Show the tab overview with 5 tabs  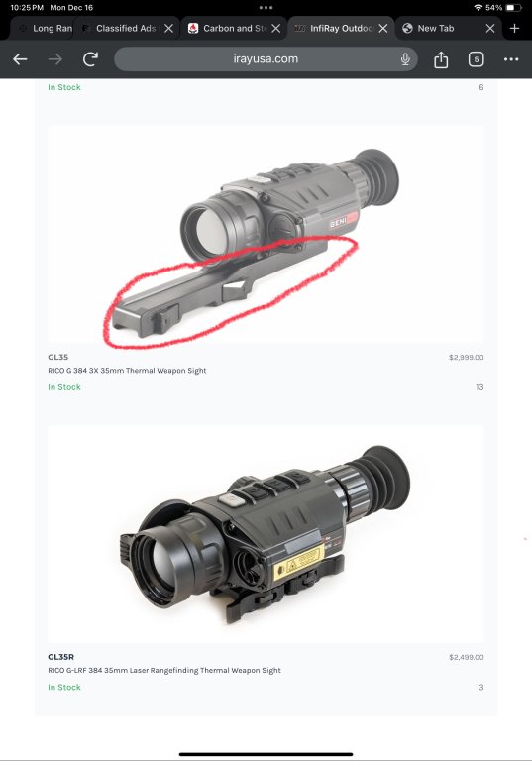tap(477, 59)
